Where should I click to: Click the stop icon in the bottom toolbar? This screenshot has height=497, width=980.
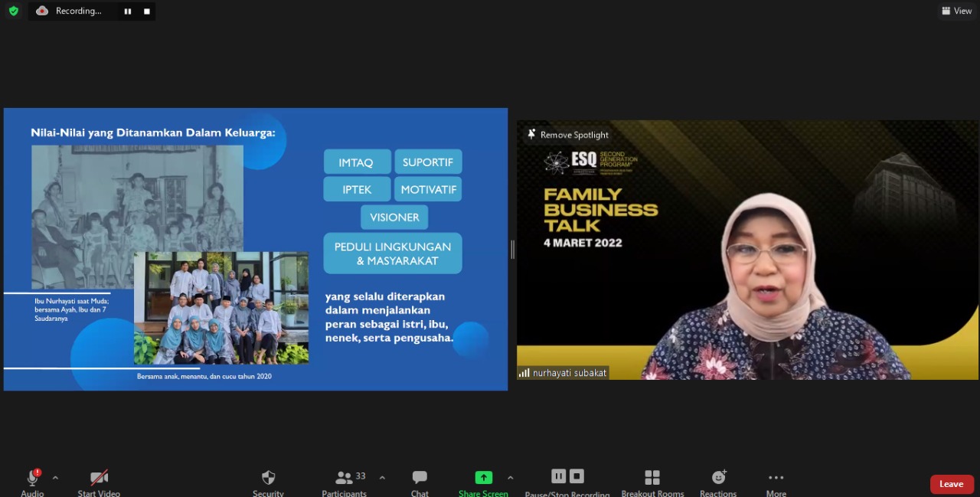coord(577,476)
